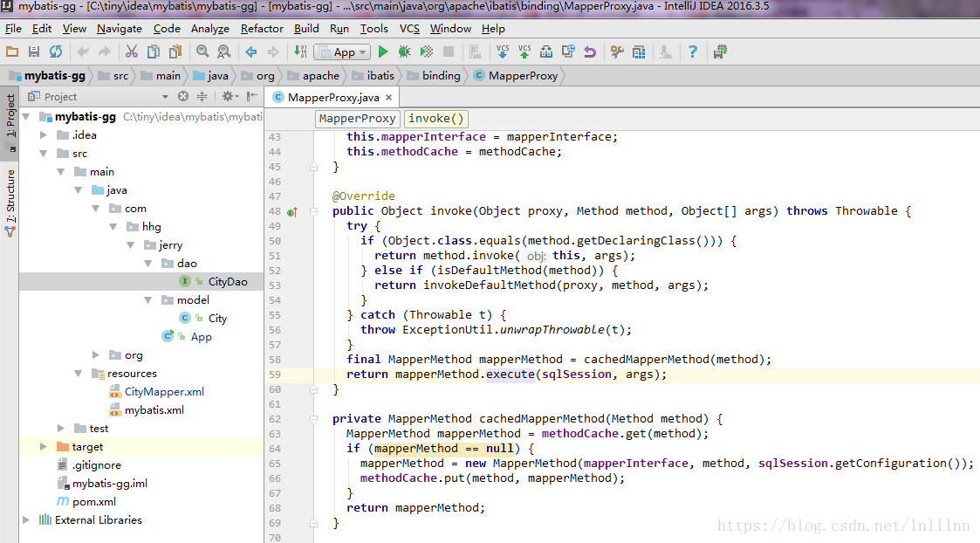Click line number 59 in gutter
Image resolution: width=980 pixels, height=543 pixels.
pos(275,375)
